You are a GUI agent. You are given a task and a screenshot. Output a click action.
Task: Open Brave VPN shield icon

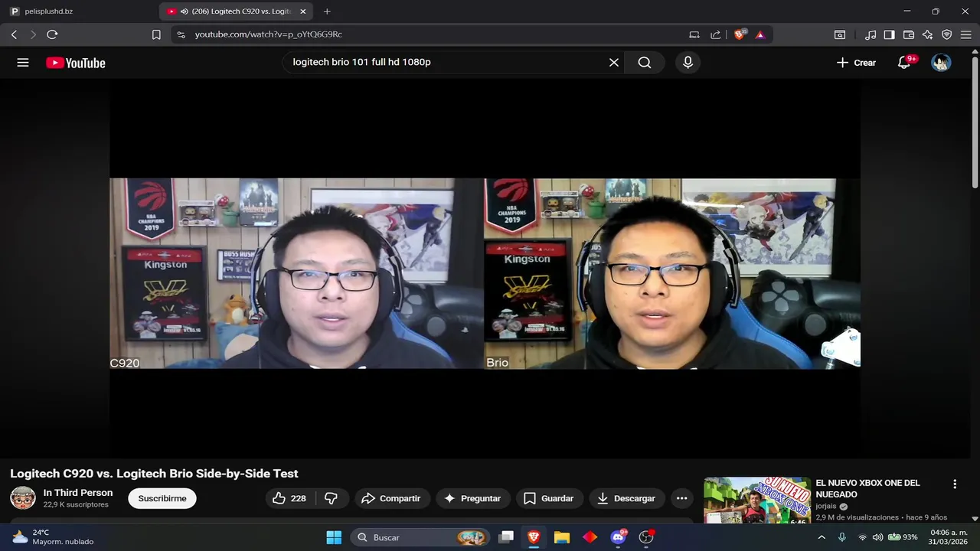[947, 34]
